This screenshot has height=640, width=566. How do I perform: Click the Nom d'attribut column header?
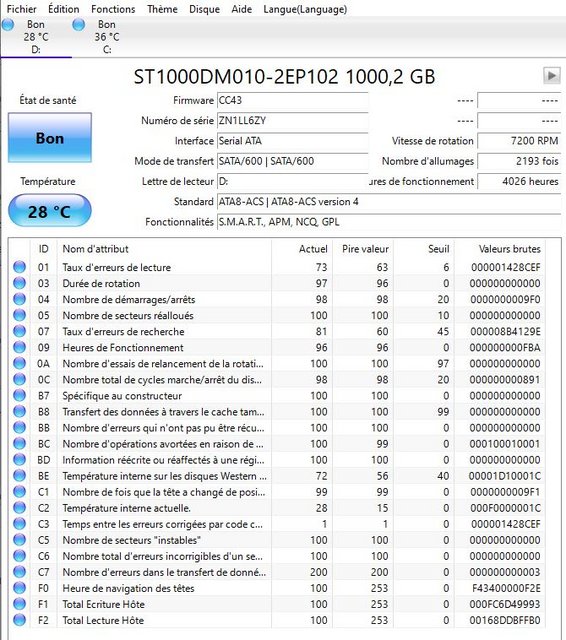pyautogui.click(x=164, y=249)
